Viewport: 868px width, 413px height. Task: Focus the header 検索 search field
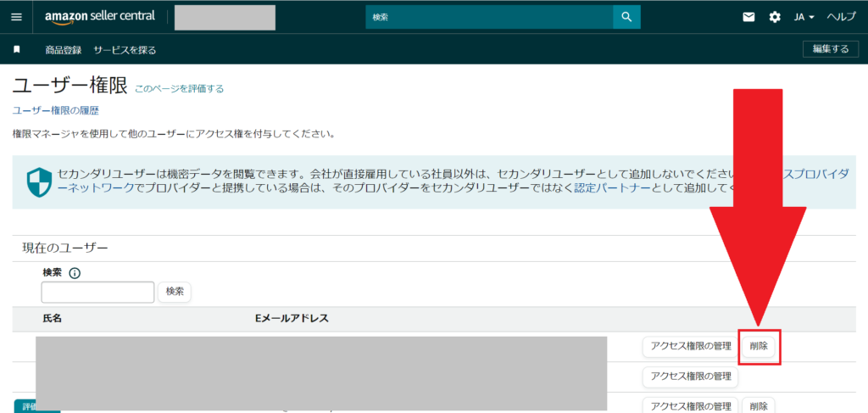click(x=489, y=17)
